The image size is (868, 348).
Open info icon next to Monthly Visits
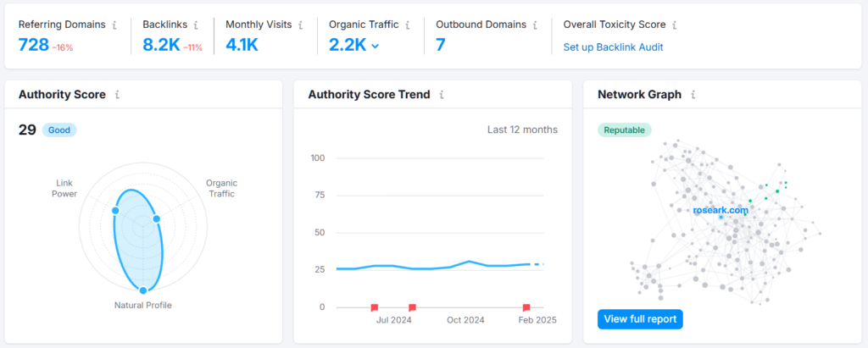click(301, 25)
